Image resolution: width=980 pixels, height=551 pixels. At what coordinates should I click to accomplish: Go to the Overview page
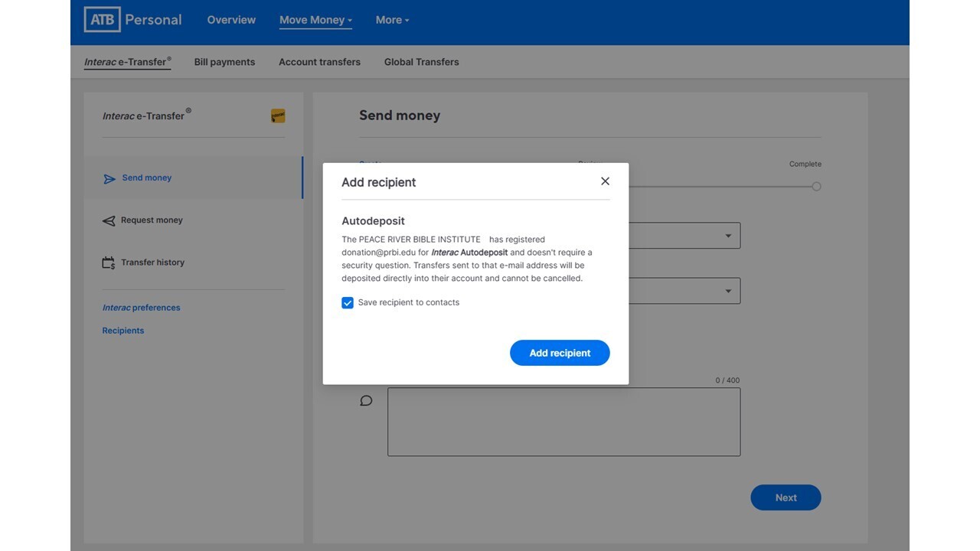coord(231,20)
